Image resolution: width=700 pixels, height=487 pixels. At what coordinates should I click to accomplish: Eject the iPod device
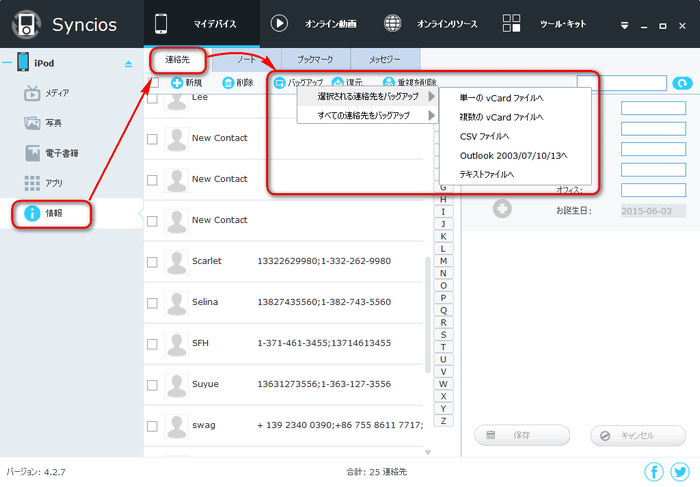coord(127,64)
